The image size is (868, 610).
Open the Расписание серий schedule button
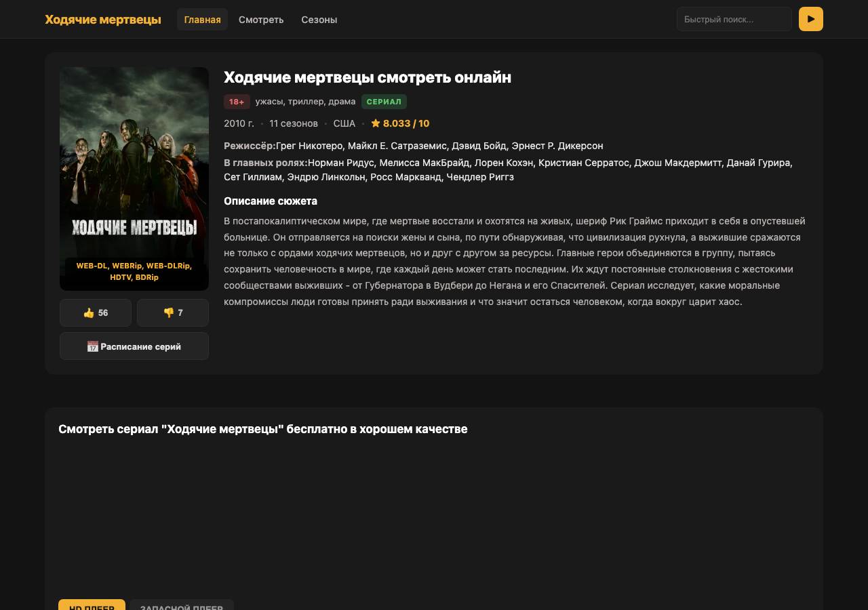(x=134, y=346)
